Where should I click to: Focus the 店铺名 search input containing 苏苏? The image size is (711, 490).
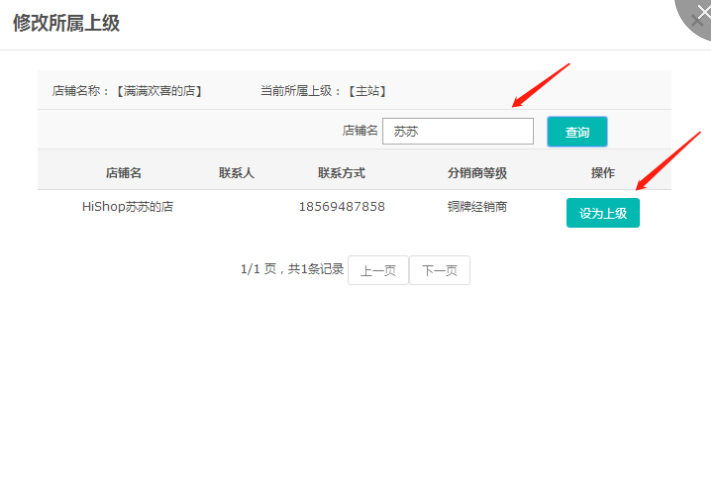coord(458,131)
